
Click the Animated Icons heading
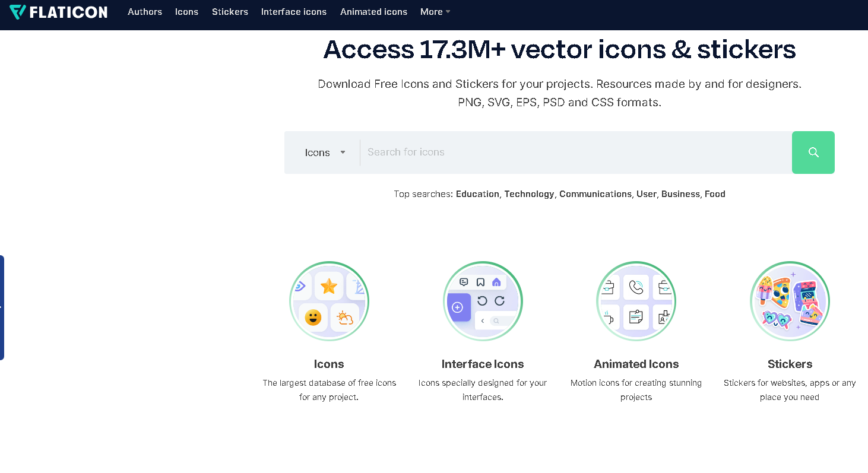(636, 364)
